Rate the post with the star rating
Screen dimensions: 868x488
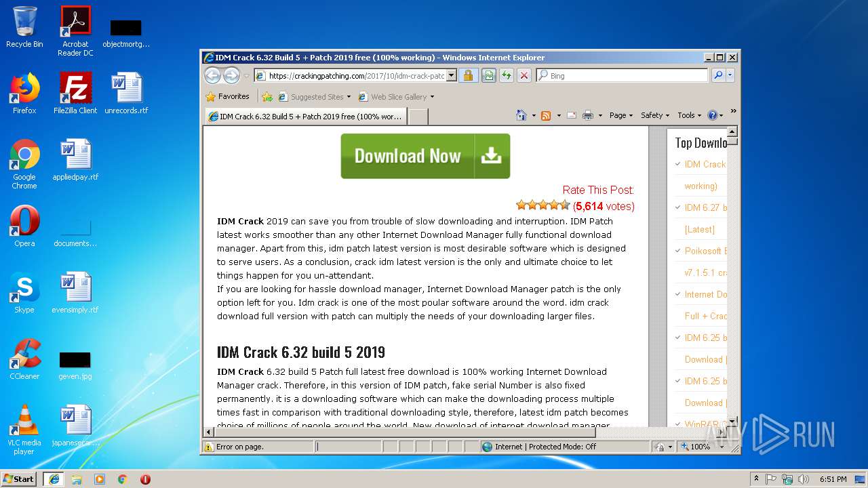(542, 205)
